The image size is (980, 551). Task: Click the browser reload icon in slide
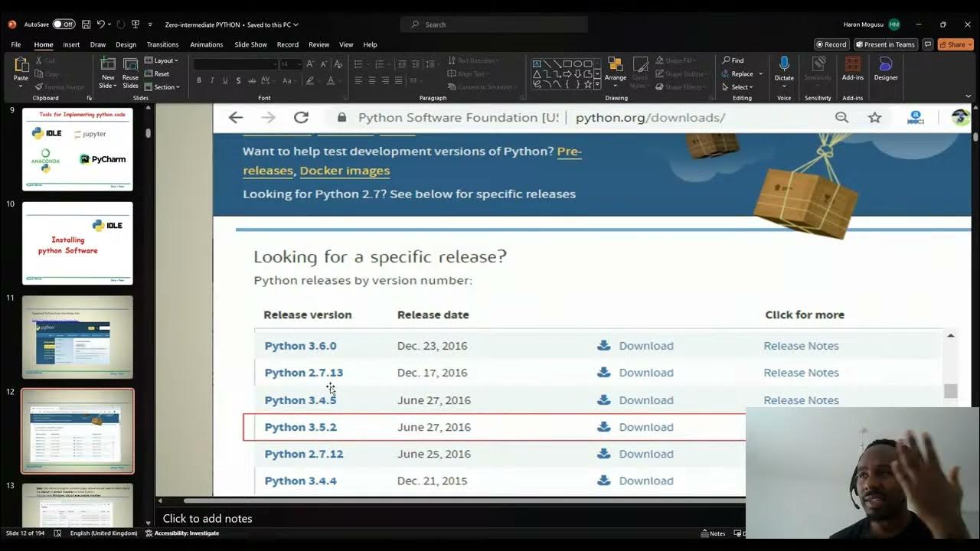click(301, 117)
